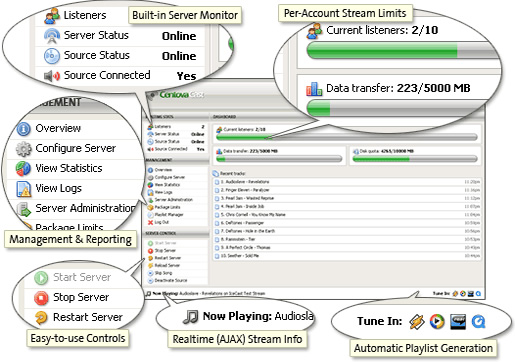Click the Configure Server gear icon in the magnified management bubble
Screen dimensions: 515x362
(x=23, y=149)
